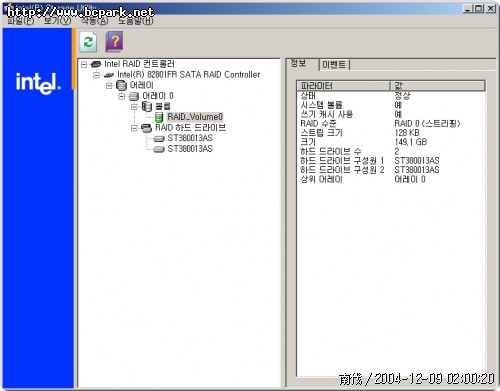Viewport: 500px width, 391px height.
Task: Select Intel(R) 82801FR SATA RAID Controller label
Action: pyautogui.click(x=189, y=75)
